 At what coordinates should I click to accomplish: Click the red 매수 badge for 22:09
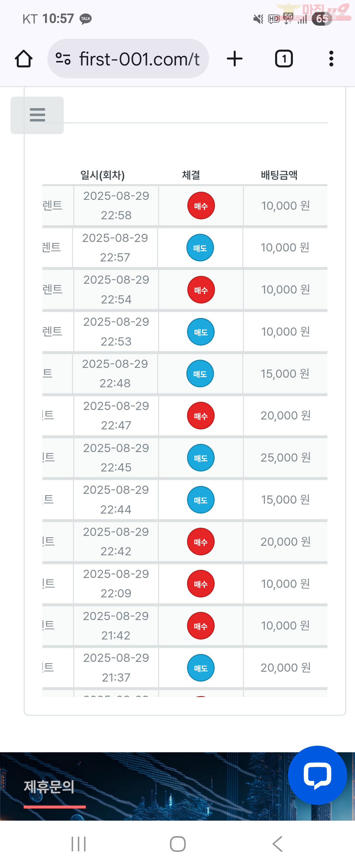coord(201,584)
